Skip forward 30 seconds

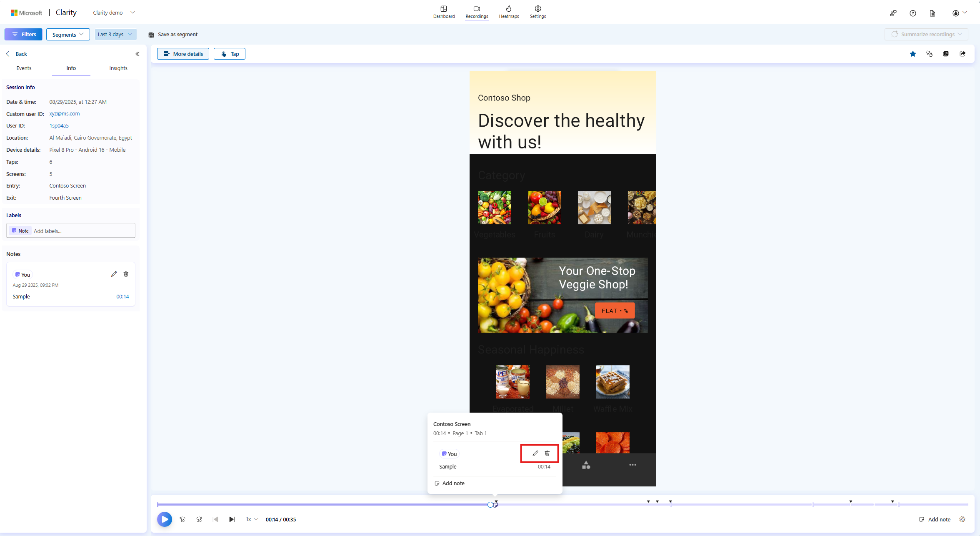[x=199, y=519]
